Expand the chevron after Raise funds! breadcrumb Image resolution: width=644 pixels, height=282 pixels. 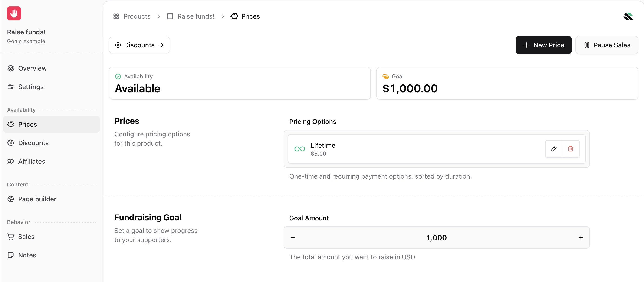coord(223,16)
